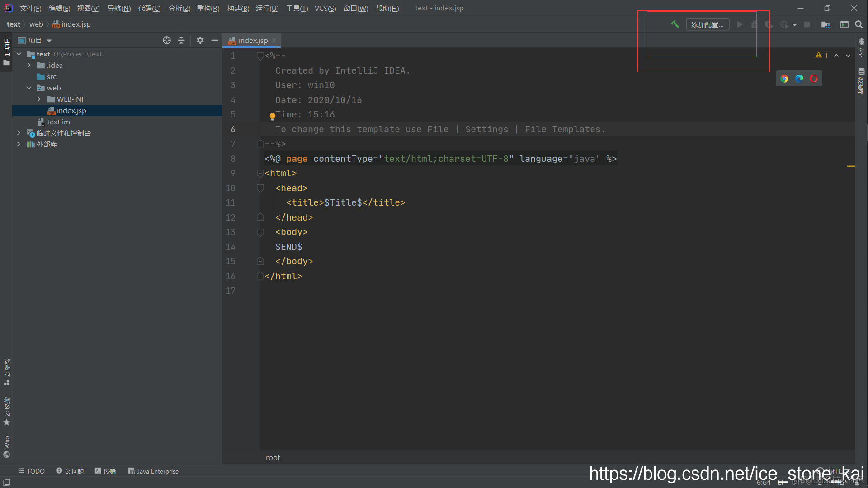Viewport: 868px width, 488px height.
Task: Click the green Build project hammer icon
Action: pos(675,24)
